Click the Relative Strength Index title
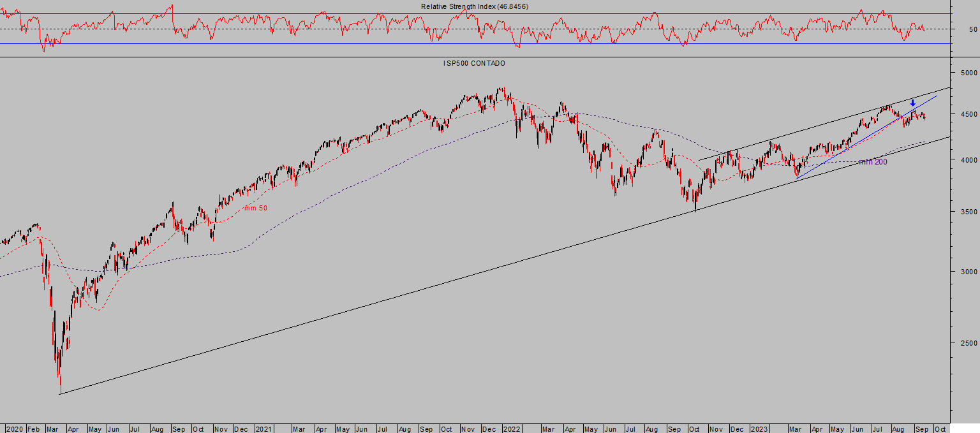Image resolution: width=980 pixels, height=433 pixels. tap(474, 6)
